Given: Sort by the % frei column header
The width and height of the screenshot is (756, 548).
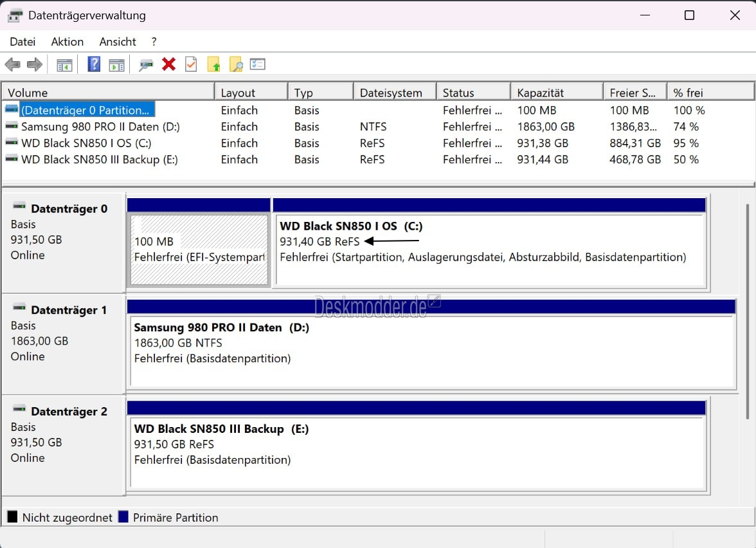Looking at the screenshot, I should pos(711,92).
